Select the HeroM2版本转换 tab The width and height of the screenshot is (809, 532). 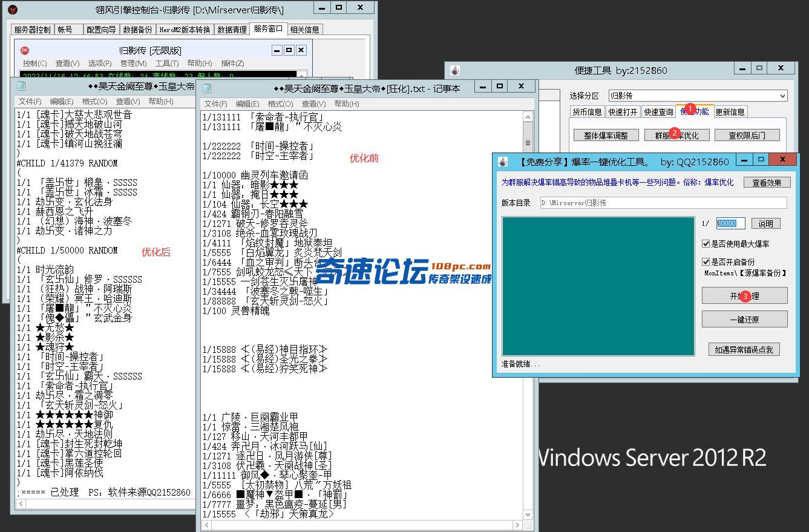click(x=185, y=30)
